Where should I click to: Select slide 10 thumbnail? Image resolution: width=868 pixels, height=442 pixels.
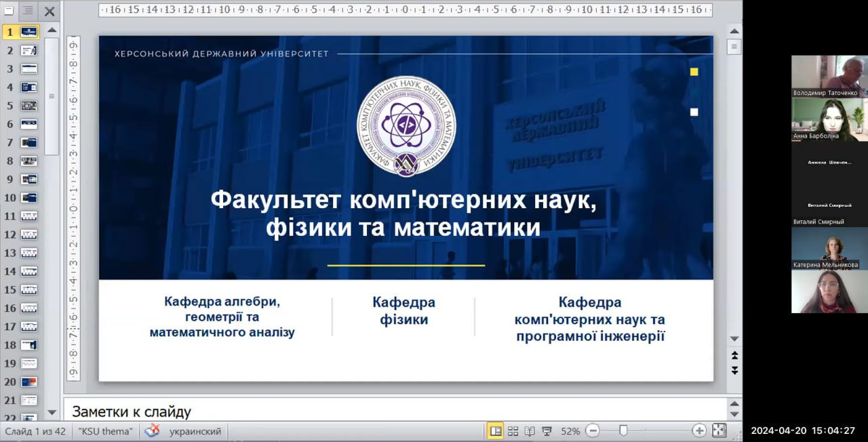point(28,197)
